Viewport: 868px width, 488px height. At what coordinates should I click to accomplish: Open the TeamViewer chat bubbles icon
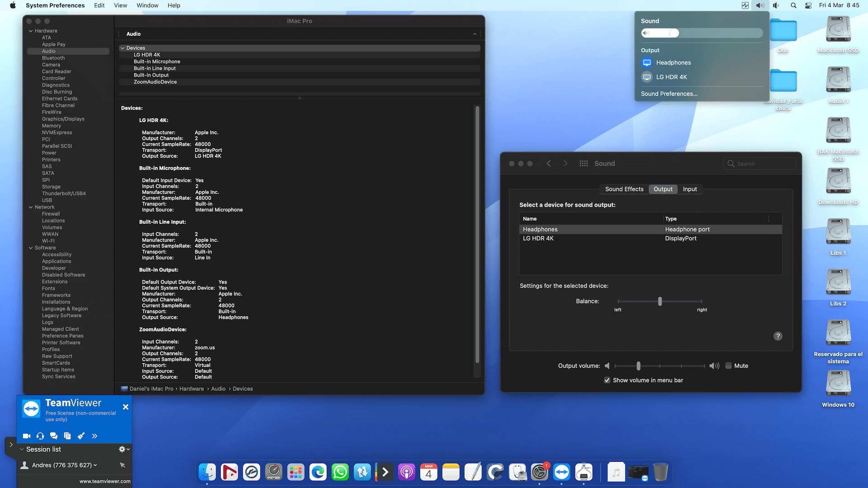point(54,436)
